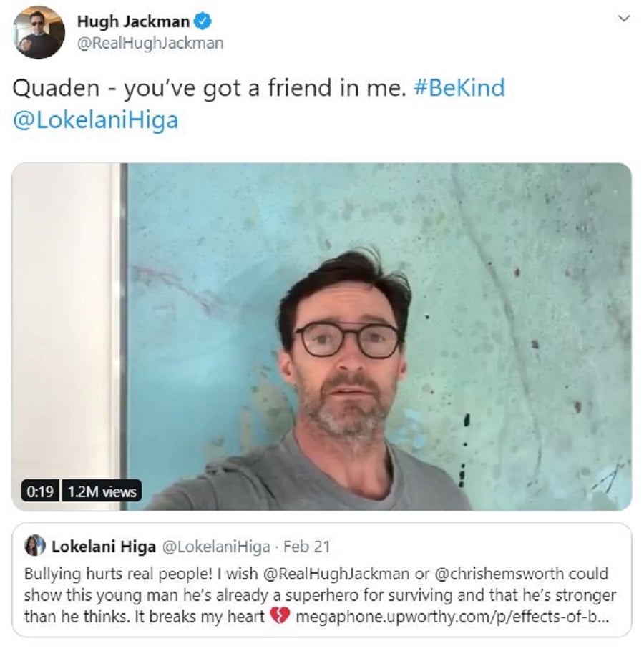
Task: Click the blue verified badge beside Hugh Jackman
Action: coord(203,21)
